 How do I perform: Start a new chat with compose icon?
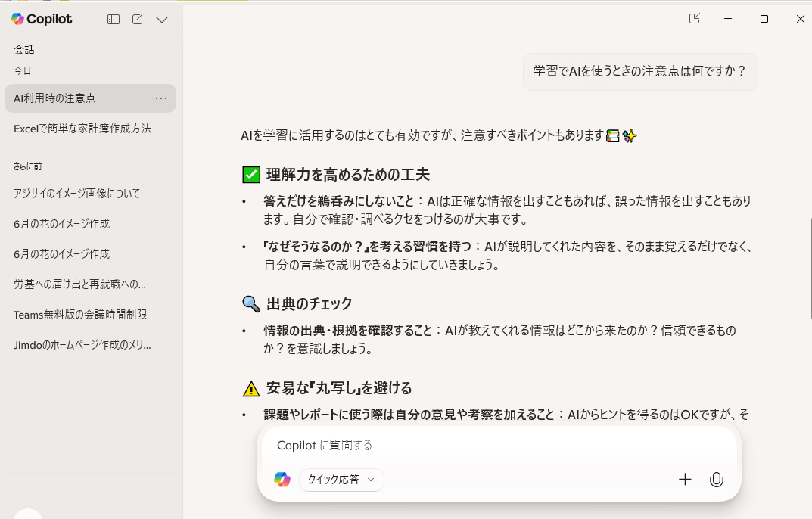(137, 20)
